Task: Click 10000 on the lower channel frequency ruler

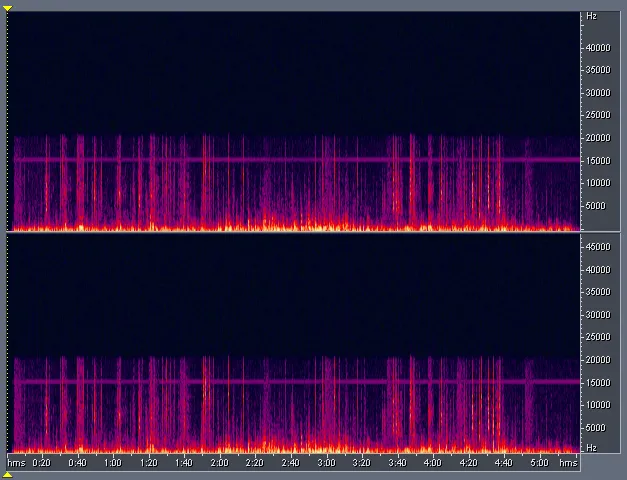Action: pos(598,405)
